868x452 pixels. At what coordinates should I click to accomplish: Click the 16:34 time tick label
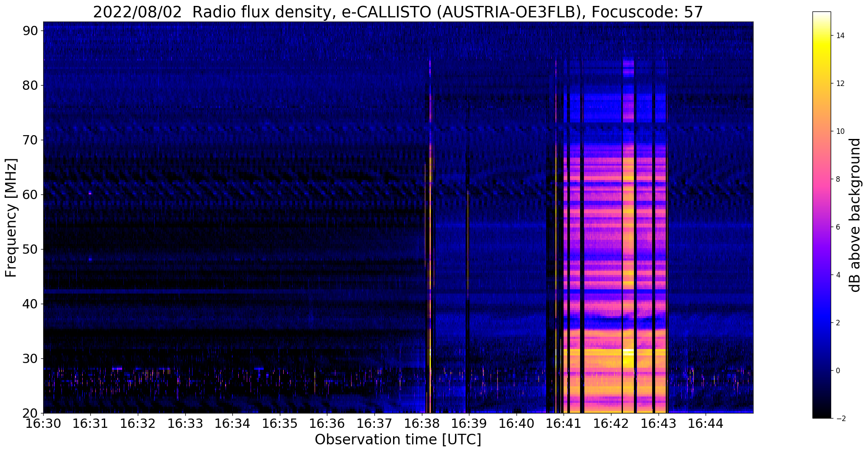(x=232, y=423)
